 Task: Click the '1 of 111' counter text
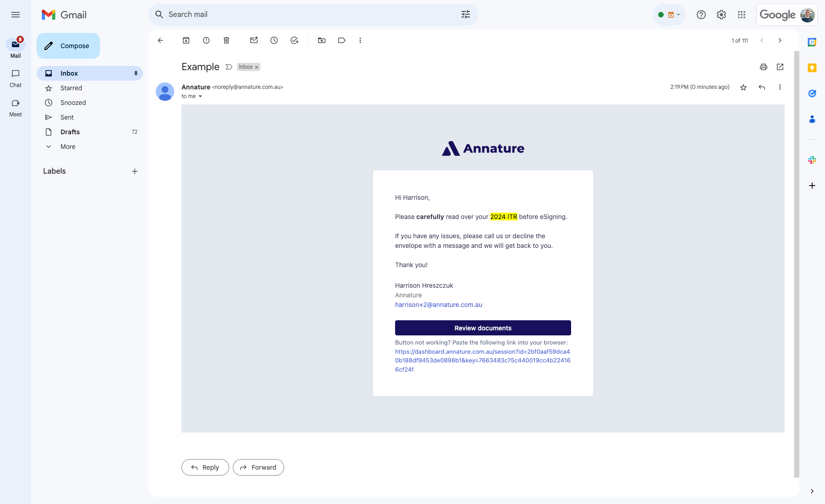coord(740,41)
